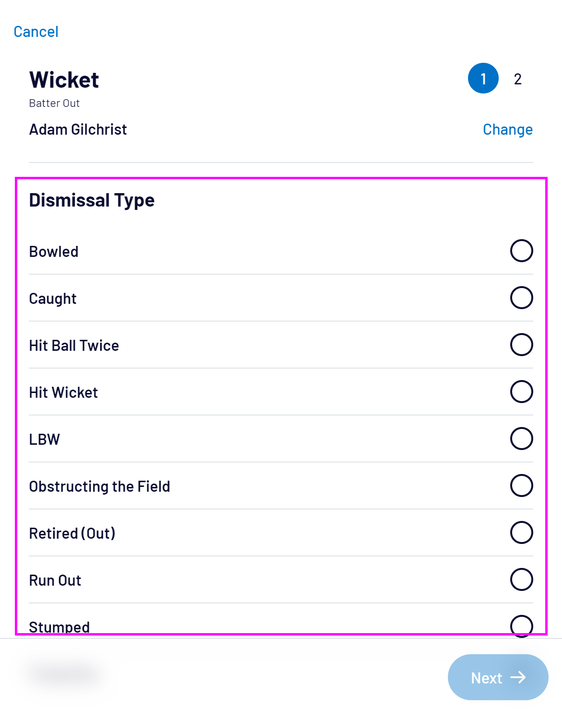Select Hit Ball Twice option
The height and width of the screenshot is (728, 562).
[x=521, y=345]
